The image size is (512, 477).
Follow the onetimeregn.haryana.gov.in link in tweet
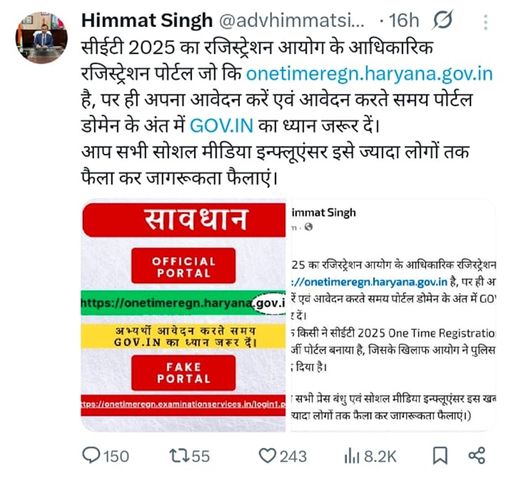(x=369, y=74)
